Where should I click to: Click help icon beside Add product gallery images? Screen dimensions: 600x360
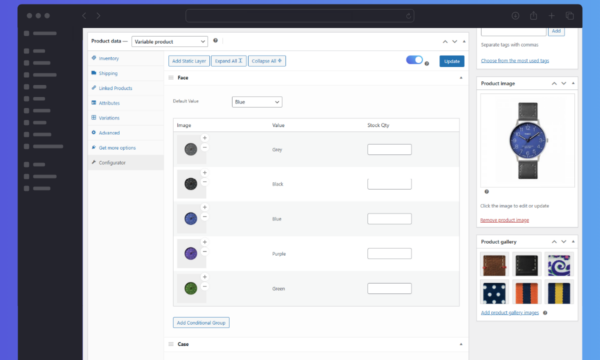click(x=545, y=313)
